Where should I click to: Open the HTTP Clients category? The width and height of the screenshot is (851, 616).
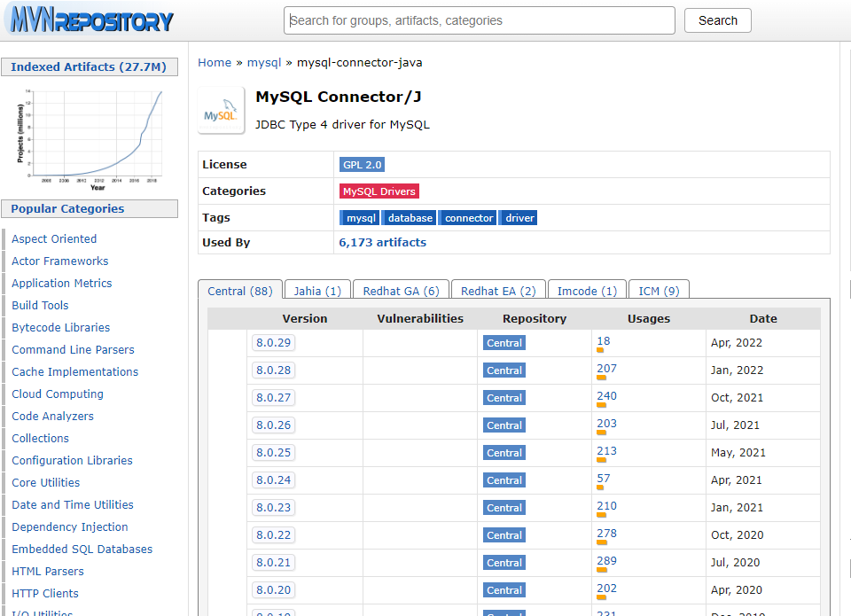(x=45, y=594)
